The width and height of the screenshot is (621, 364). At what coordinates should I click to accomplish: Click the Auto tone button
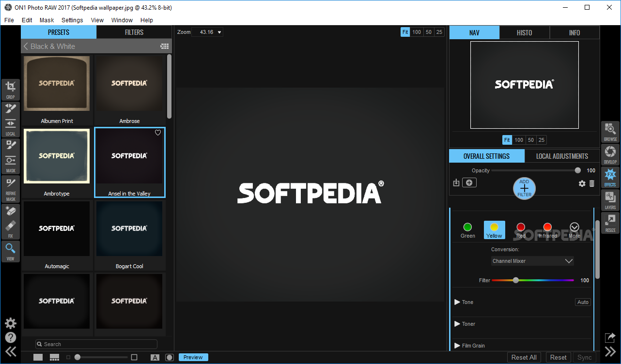coord(583,302)
